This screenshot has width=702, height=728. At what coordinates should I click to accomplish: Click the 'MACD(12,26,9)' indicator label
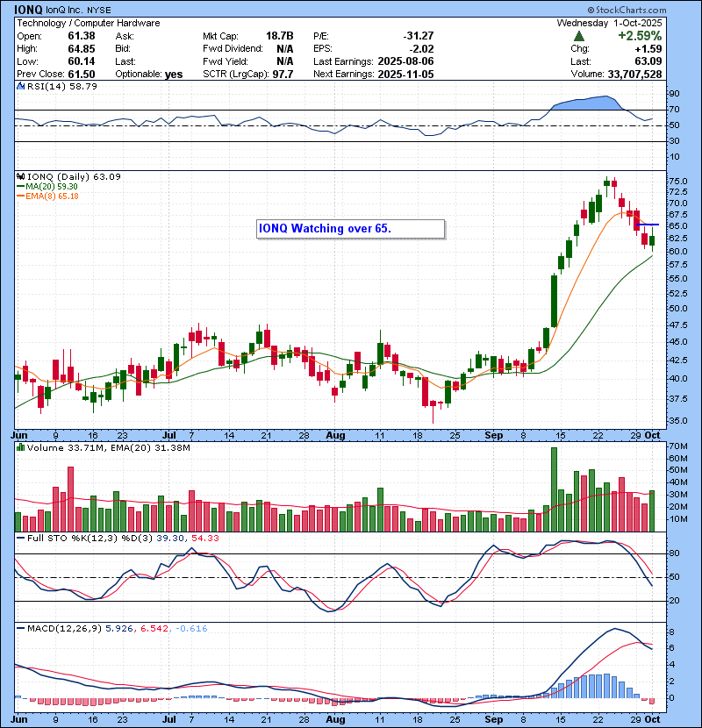pyautogui.click(x=64, y=629)
